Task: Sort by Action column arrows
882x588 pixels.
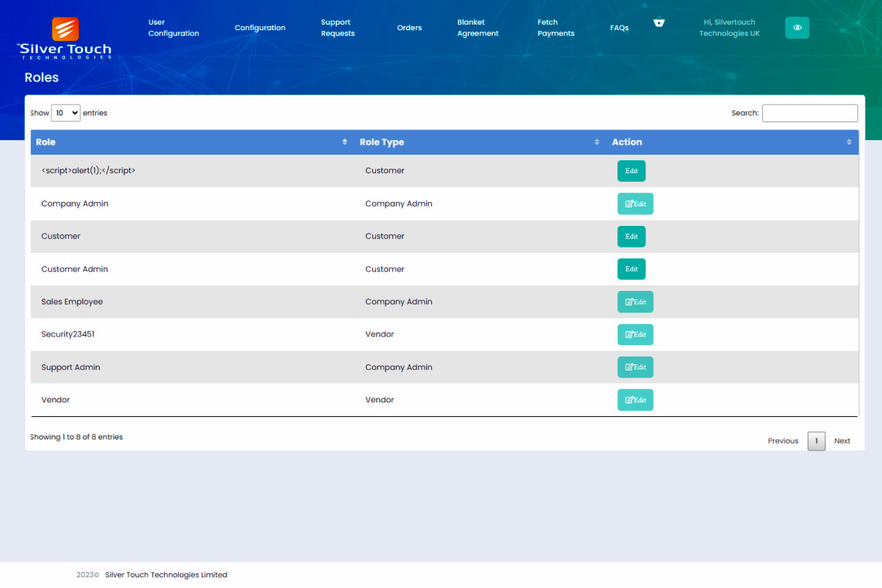Action: pos(849,142)
